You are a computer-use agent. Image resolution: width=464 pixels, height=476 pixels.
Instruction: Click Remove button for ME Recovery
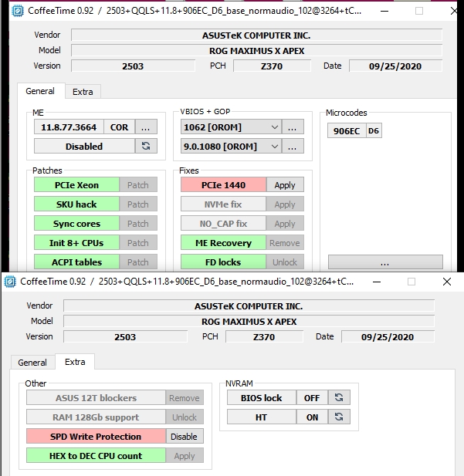pos(285,243)
